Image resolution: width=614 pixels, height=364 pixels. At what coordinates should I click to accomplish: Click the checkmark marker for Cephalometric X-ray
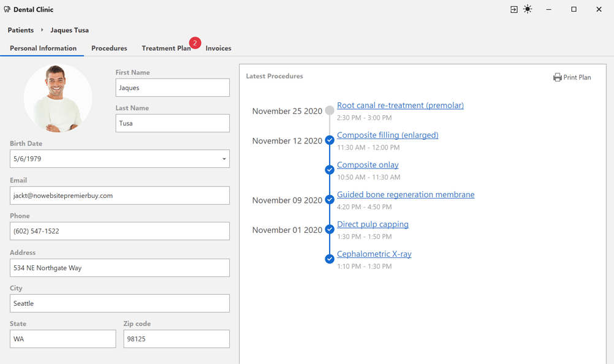330,259
